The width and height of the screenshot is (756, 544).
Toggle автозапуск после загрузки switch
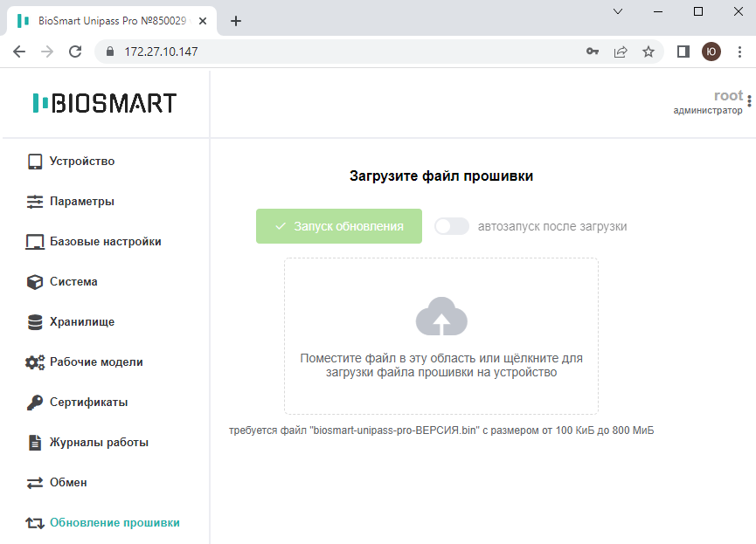pos(452,226)
